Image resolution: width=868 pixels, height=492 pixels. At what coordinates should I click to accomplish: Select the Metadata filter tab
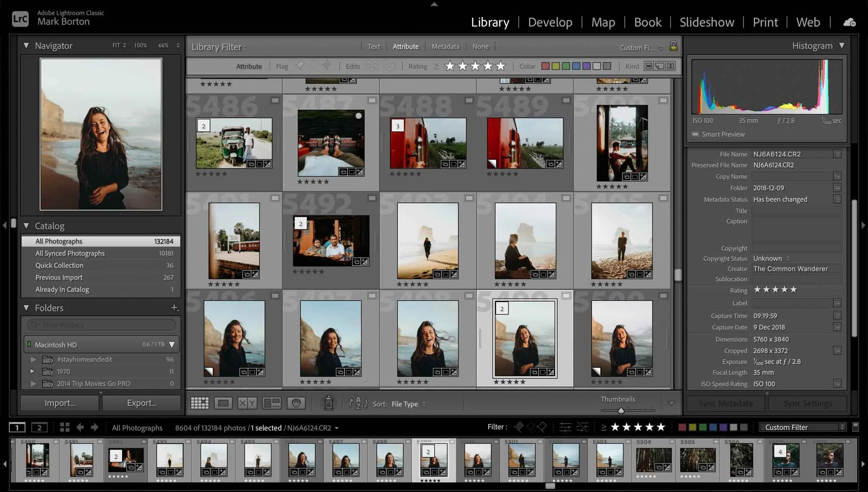coord(445,47)
